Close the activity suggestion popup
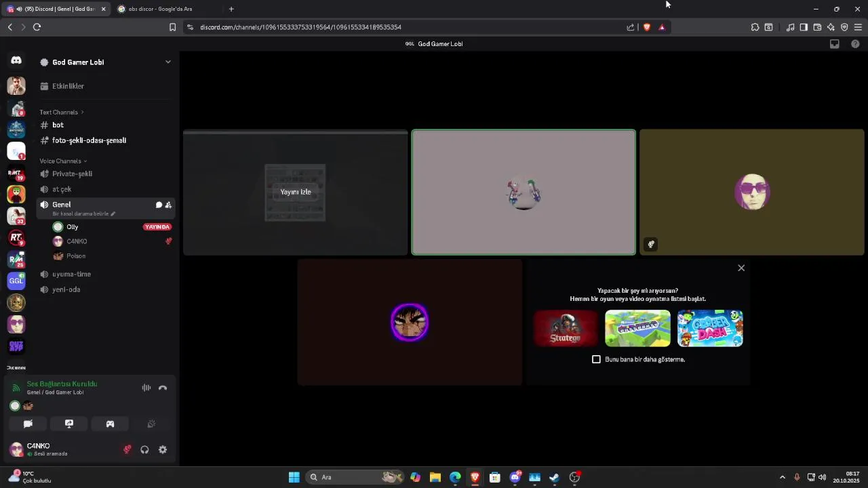 coord(741,268)
